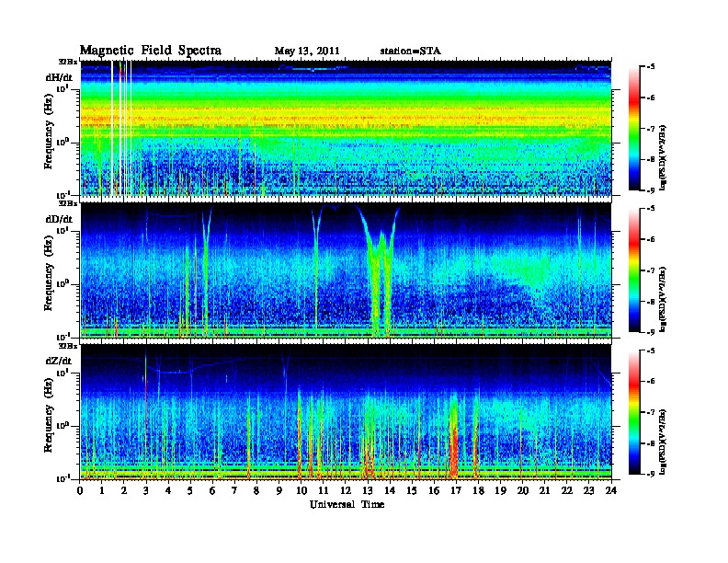
Task: Click the dD/dt colorbar
Action: 634,270
